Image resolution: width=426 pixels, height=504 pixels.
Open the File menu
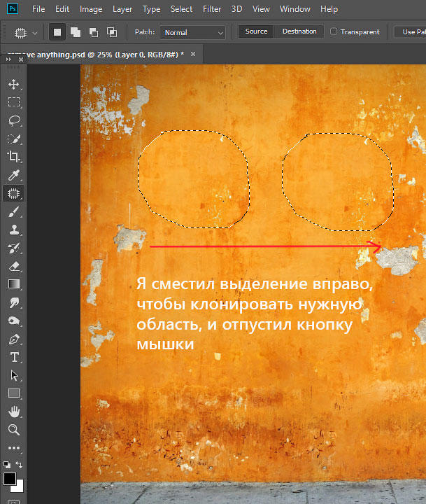click(x=38, y=9)
